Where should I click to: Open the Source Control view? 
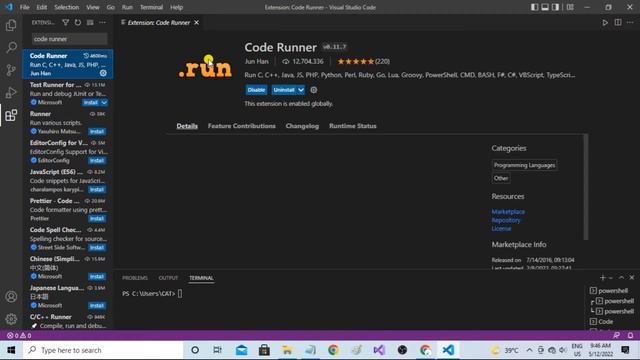[11, 70]
